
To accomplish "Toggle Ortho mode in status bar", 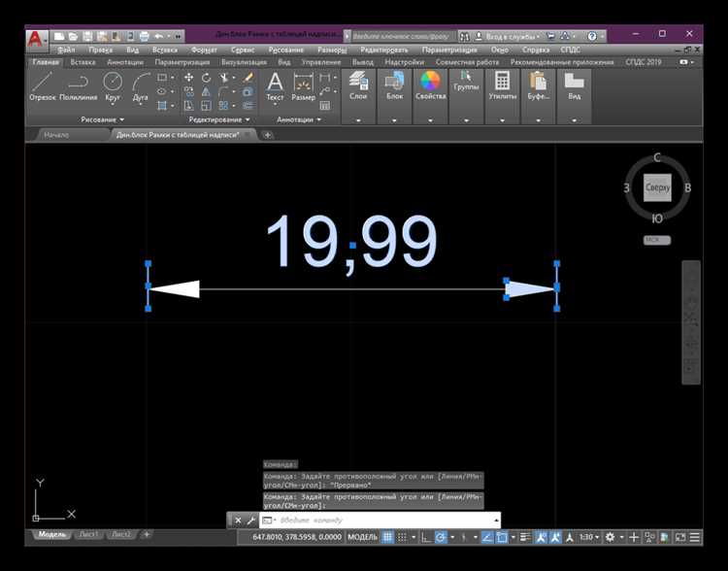I will click(x=426, y=537).
